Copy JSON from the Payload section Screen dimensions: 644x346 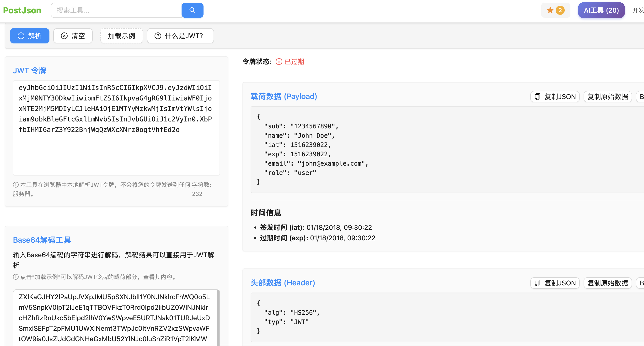[x=555, y=97]
